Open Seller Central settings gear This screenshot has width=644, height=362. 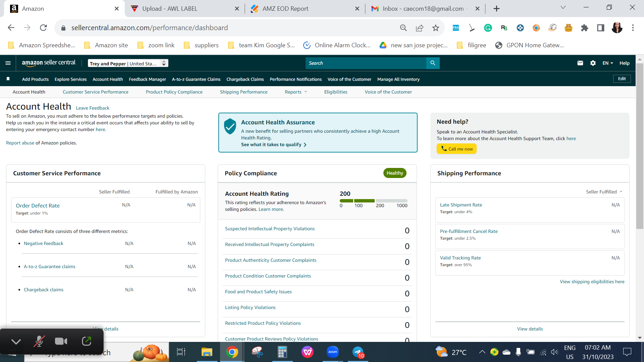pyautogui.click(x=593, y=63)
